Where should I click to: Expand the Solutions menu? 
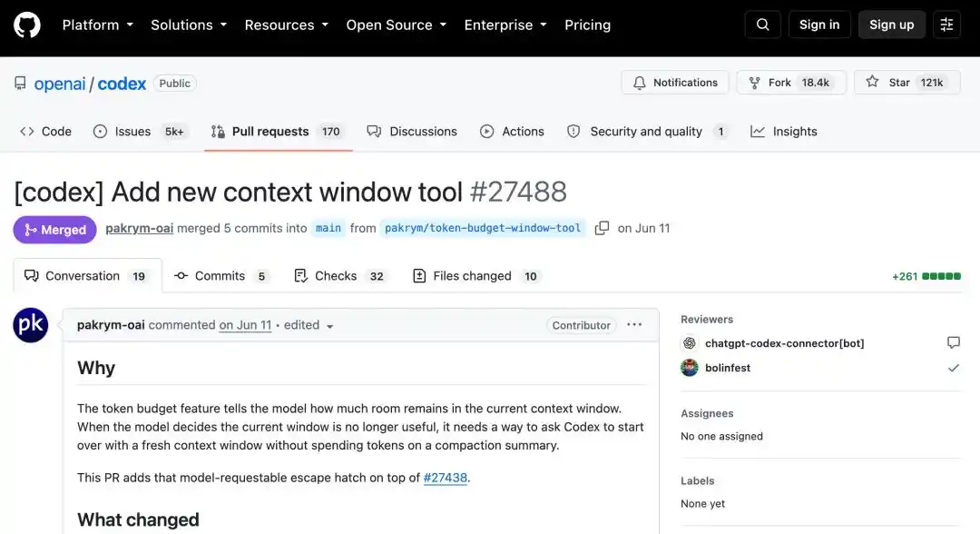point(188,25)
